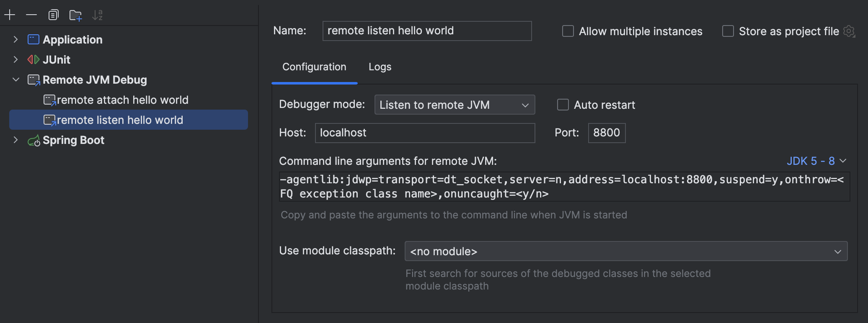This screenshot has height=323, width=868.
Task: Expand the Application tree node
Action: [15, 40]
